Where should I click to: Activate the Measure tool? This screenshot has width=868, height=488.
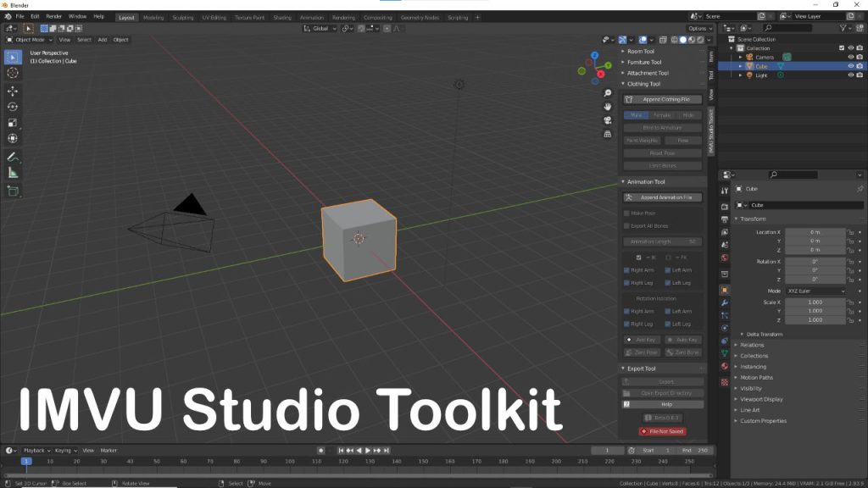pyautogui.click(x=12, y=172)
